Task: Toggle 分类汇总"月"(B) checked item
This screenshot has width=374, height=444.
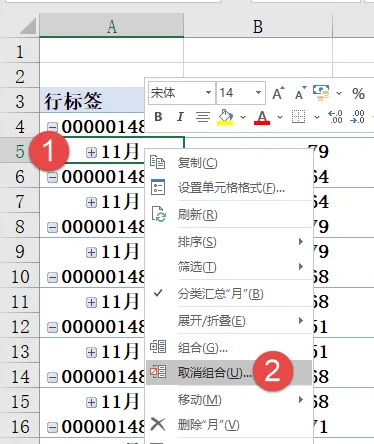Action: [229, 294]
